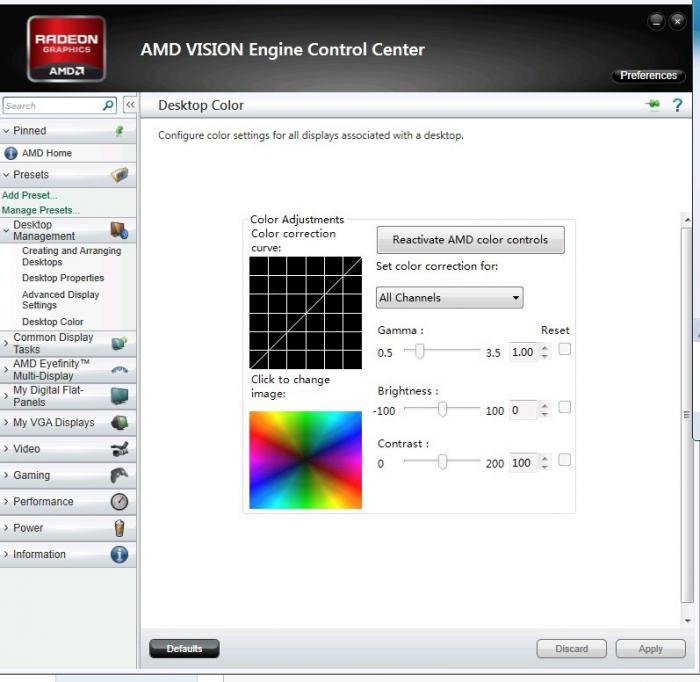Click the Gamma slider handle
Viewport: 700px width, 682px height.
(x=419, y=351)
